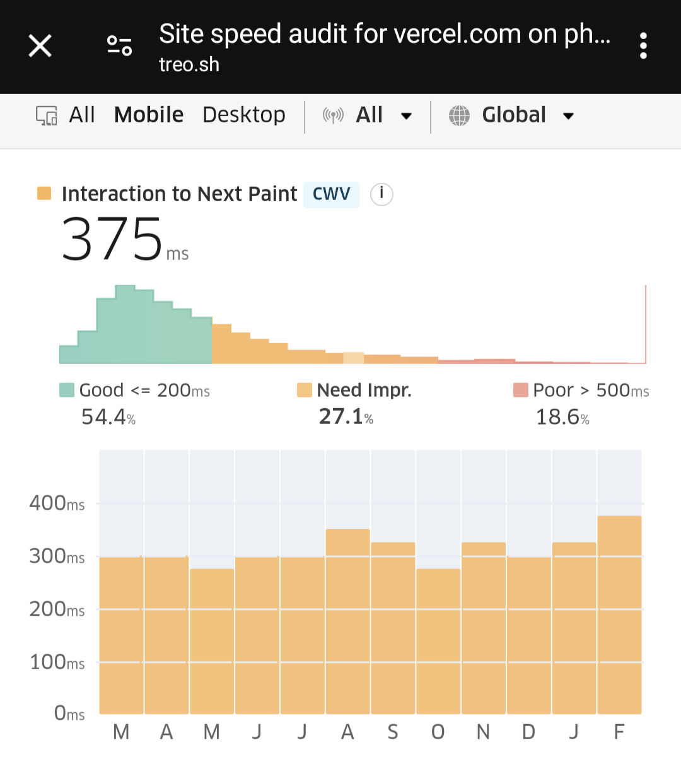
Task: Click the treo.sh site address
Action: point(189,65)
